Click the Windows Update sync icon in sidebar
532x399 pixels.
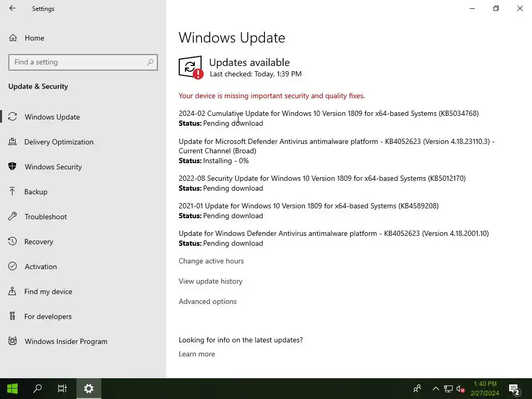(x=12, y=117)
